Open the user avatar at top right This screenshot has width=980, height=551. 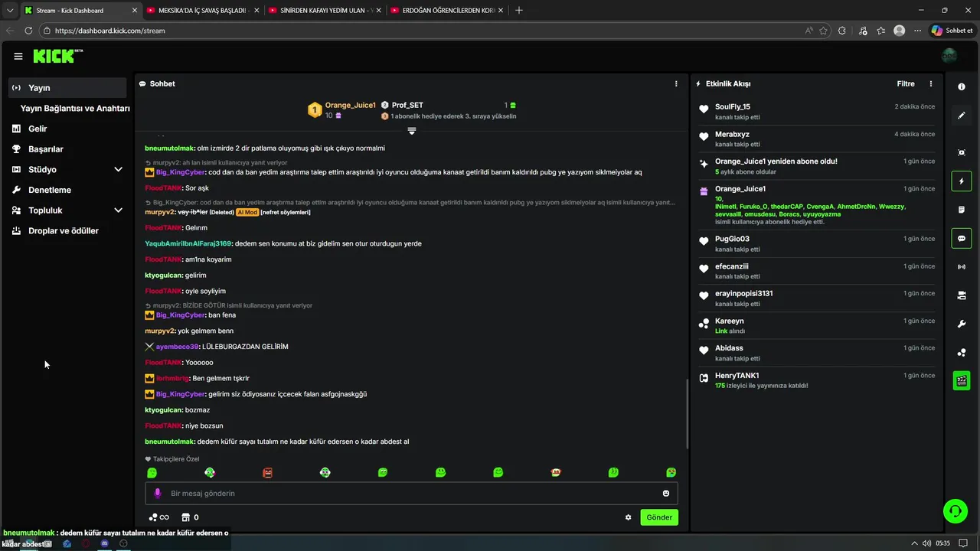(x=949, y=56)
